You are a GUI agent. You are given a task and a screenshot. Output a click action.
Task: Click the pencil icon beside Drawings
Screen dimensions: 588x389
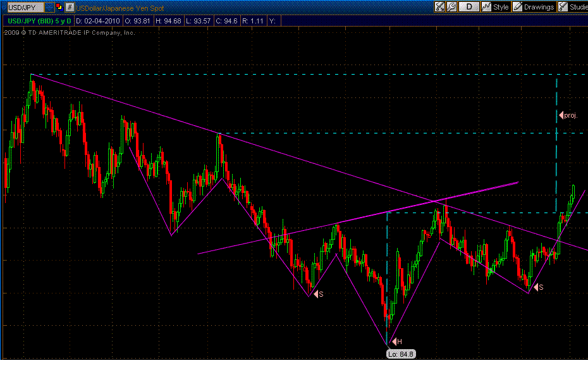tap(517, 7)
